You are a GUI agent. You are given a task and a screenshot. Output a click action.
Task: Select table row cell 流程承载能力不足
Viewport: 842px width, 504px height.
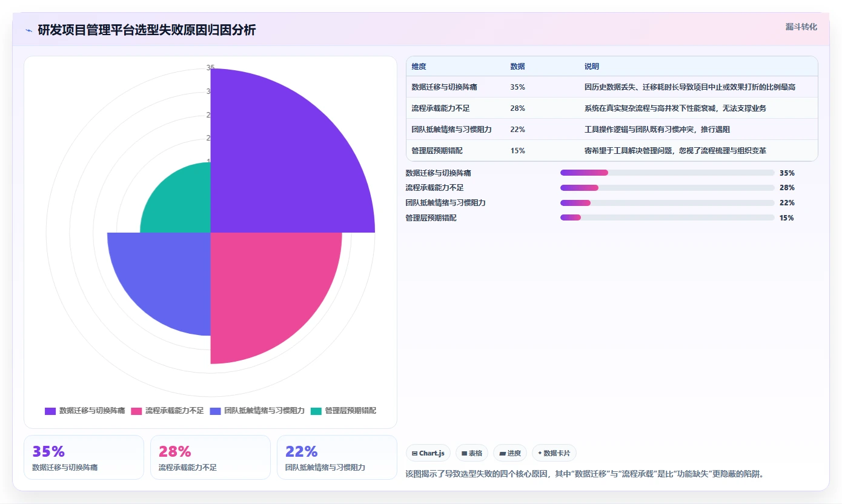(x=441, y=108)
